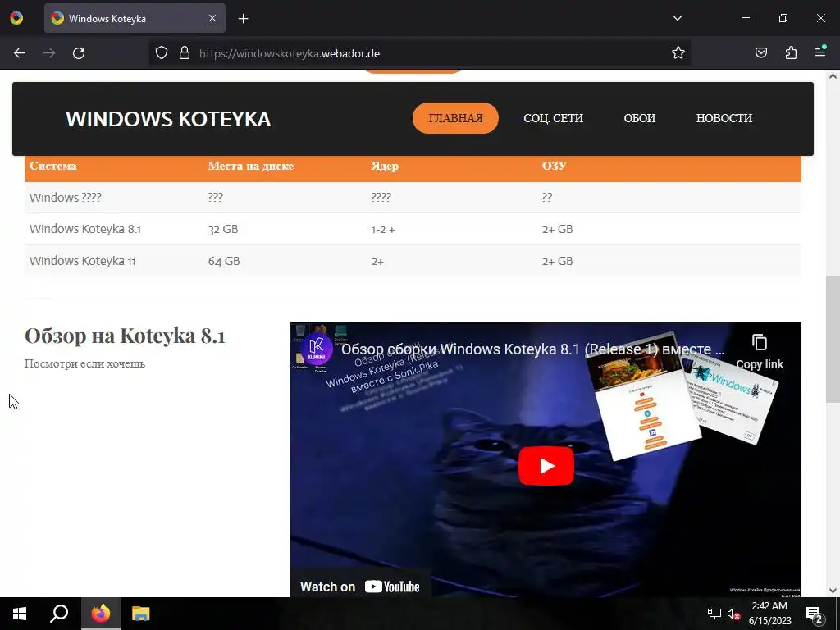Open the НОВОСТИ menu item
Image resolution: width=840 pixels, height=630 pixels.
click(x=724, y=118)
